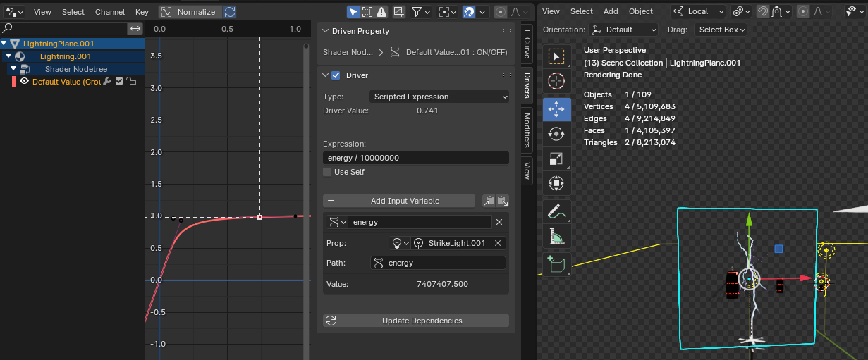Screen dimensions: 868x360
Task: Click the graph vertical scrollbar
Action: tap(305, 201)
